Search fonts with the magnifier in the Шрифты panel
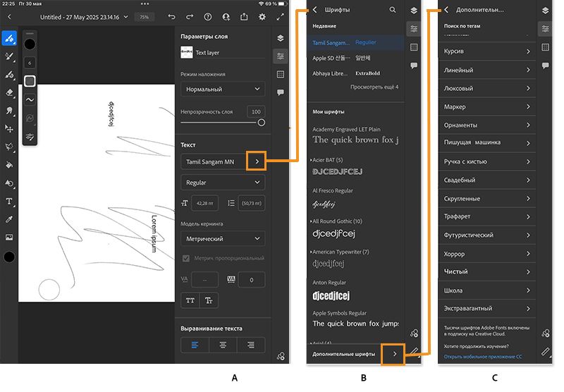564x392 pixels. [393, 10]
